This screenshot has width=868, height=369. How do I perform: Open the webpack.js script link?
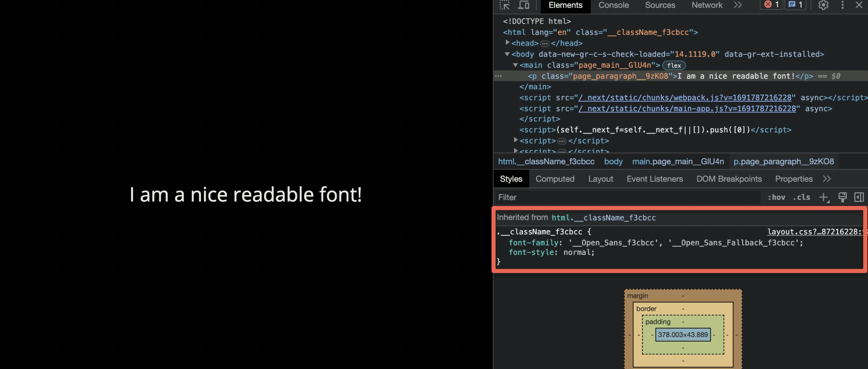[685, 98]
